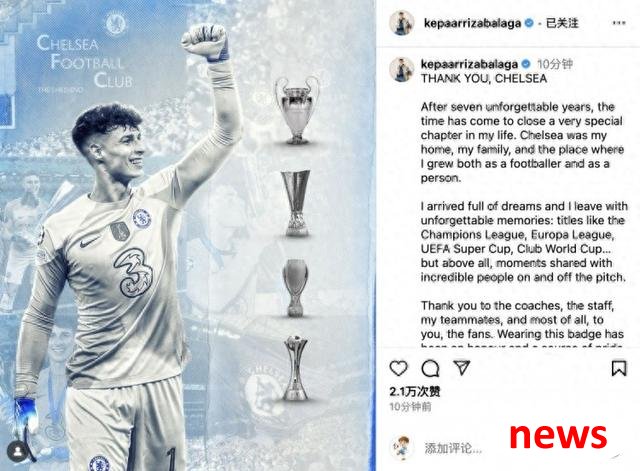Open comments via the speech bubble icon
Image resolution: width=640 pixels, height=471 pixels.
[430, 369]
